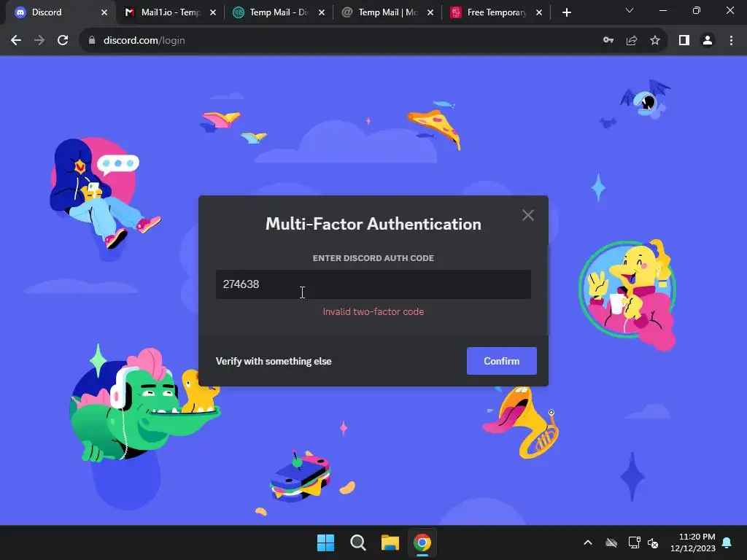The width and height of the screenshot is (747, 560).
Task: Go forward to the next page
Action: 39,41
